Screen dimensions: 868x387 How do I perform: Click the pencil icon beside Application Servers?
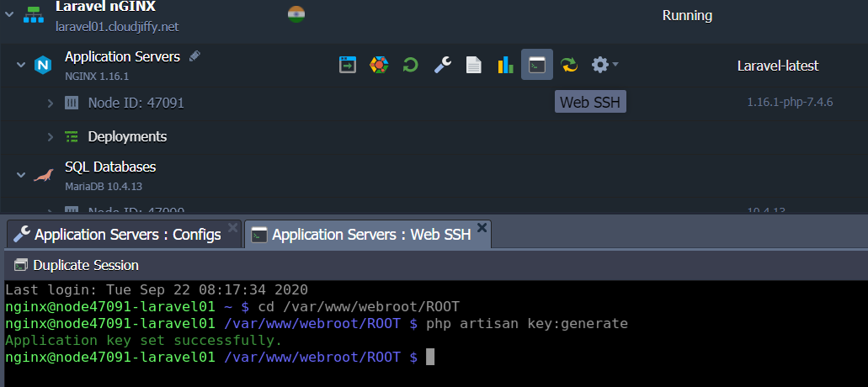[195, 56]
